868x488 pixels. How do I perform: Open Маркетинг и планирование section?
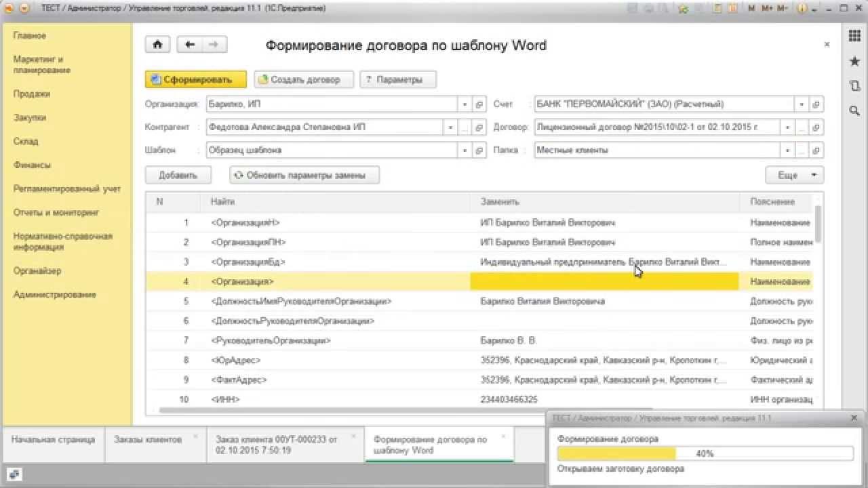42,64
